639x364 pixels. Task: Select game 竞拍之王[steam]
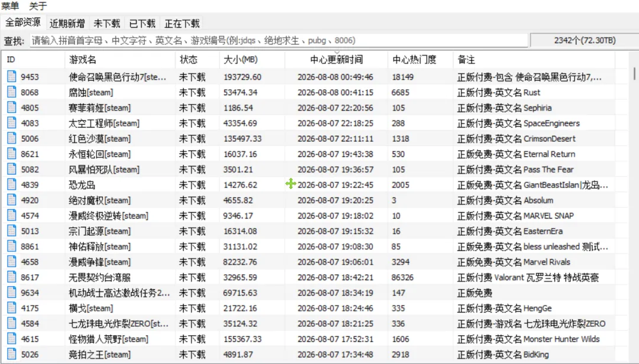pyautogui.click(x=100, y=355)
